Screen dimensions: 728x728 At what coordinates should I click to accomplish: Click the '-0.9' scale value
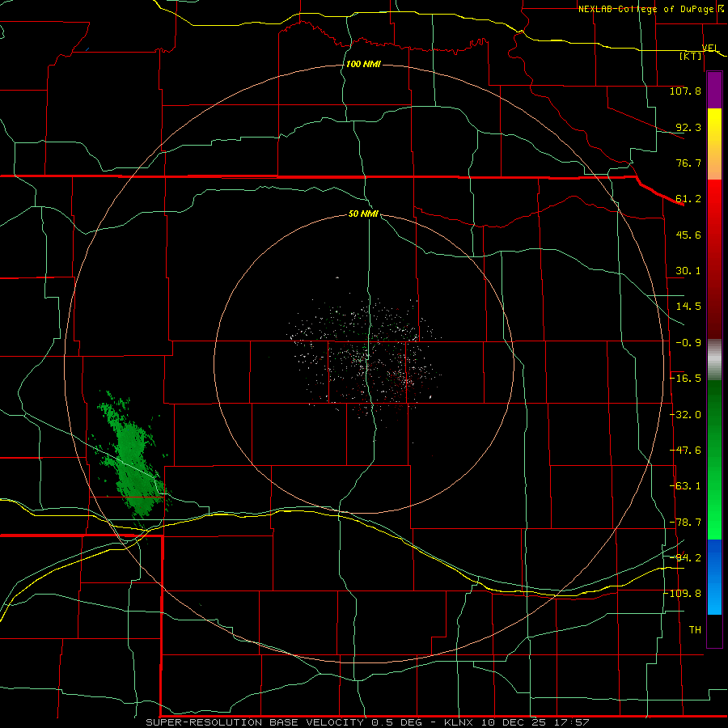tap(688, 343)
